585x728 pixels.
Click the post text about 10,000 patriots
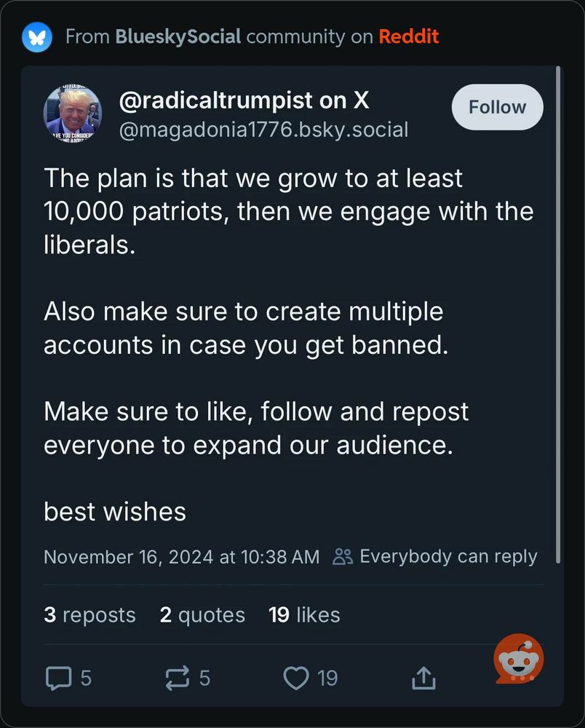(x=289, y=211)
